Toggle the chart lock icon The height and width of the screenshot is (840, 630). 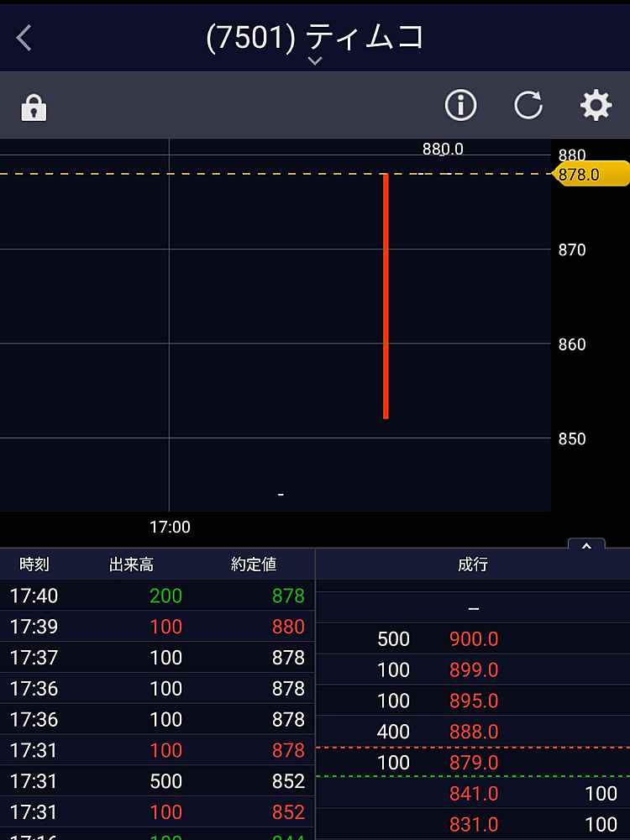[x=34, y=108]
